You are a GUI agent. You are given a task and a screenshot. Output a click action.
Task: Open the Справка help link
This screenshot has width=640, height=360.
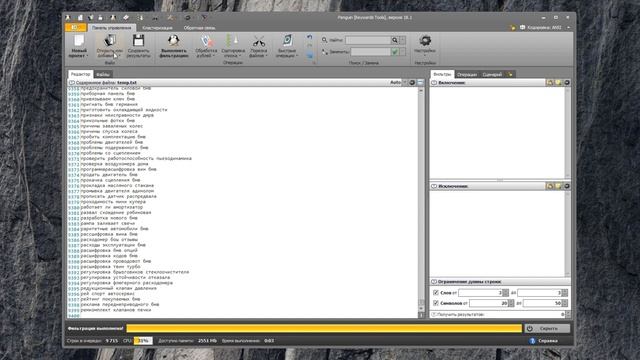(548, 340)
